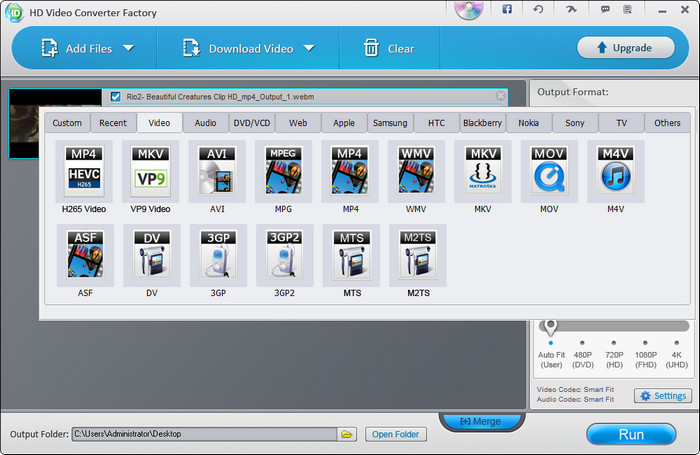Remove the Rio2 file with X button
700x455 pixels.
pyautogui.click(x=500, y=96)
